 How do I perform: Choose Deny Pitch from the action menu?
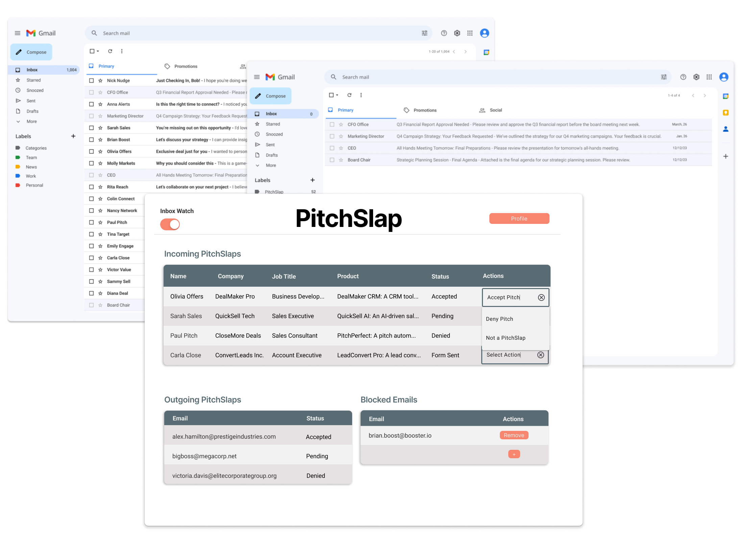pyautogui.click(x=499, y=319)
